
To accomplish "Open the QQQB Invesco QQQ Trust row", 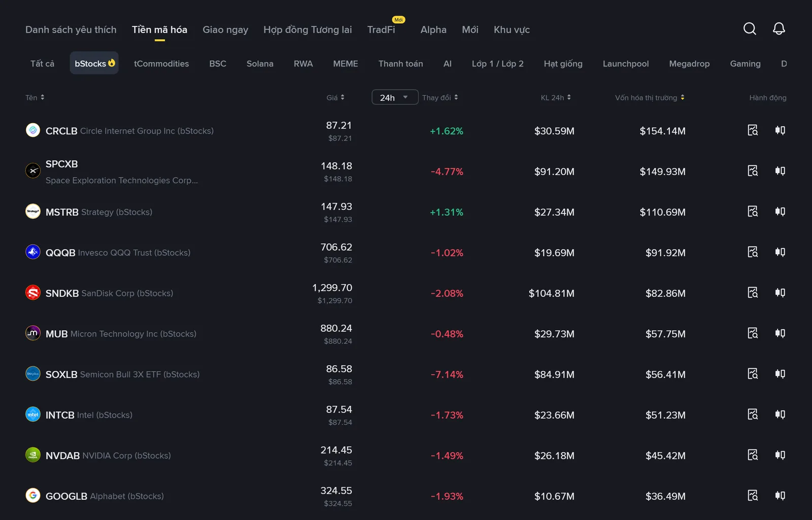I will click(x=406, y=252).
